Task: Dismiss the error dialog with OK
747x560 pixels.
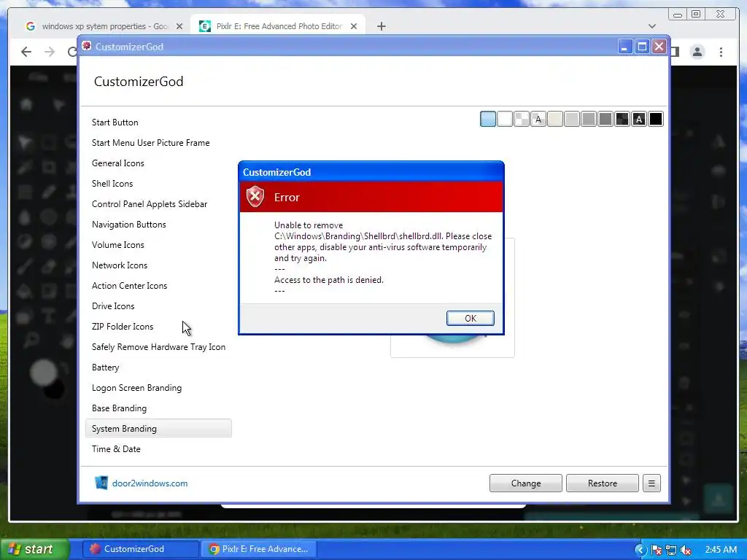Action: (471, 318)
